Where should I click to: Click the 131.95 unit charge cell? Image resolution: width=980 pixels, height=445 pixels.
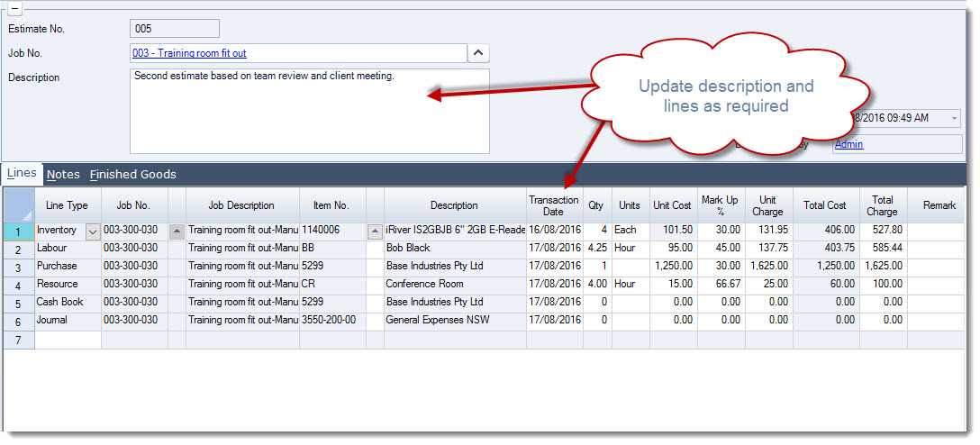(x=768, y=231)
